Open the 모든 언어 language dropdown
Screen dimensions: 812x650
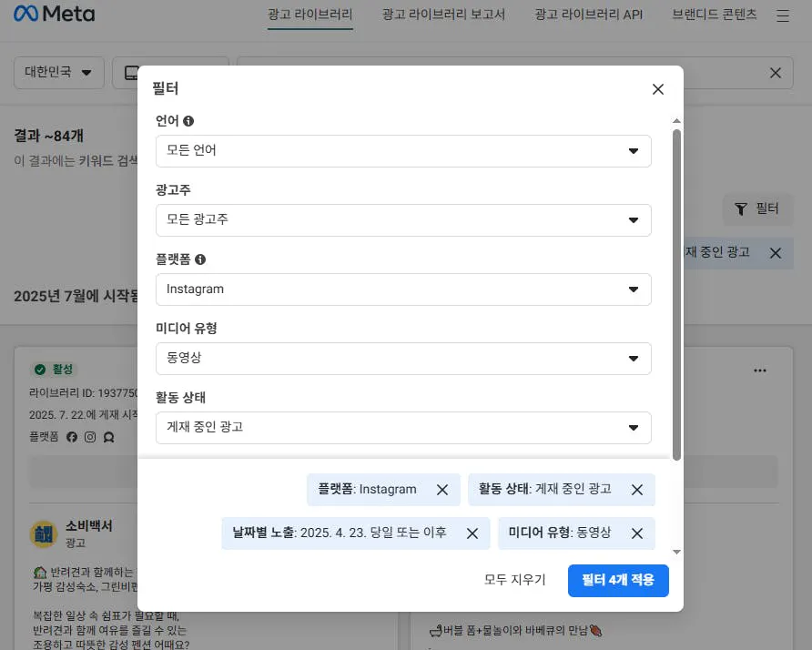403,151
